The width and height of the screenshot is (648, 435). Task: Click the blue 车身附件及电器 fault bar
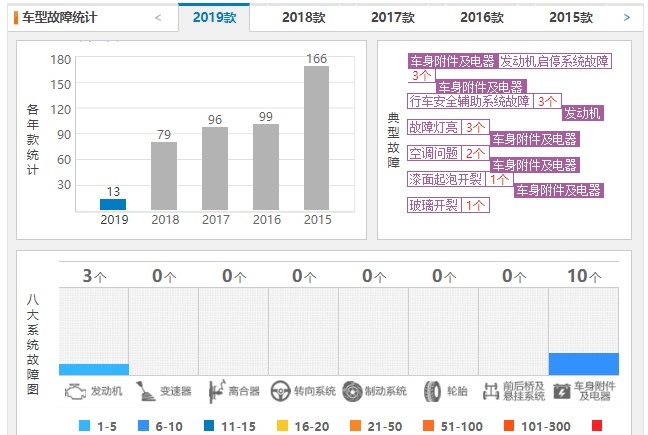point(584,364)
